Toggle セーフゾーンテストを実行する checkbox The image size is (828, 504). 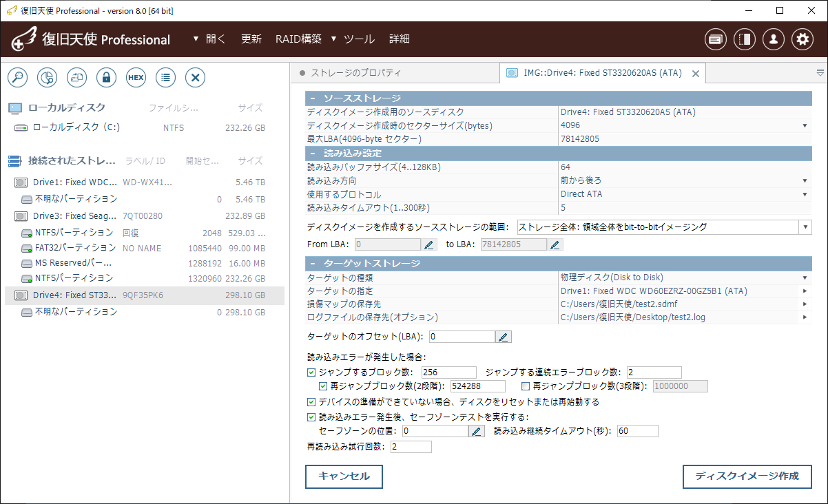[311, 417]
